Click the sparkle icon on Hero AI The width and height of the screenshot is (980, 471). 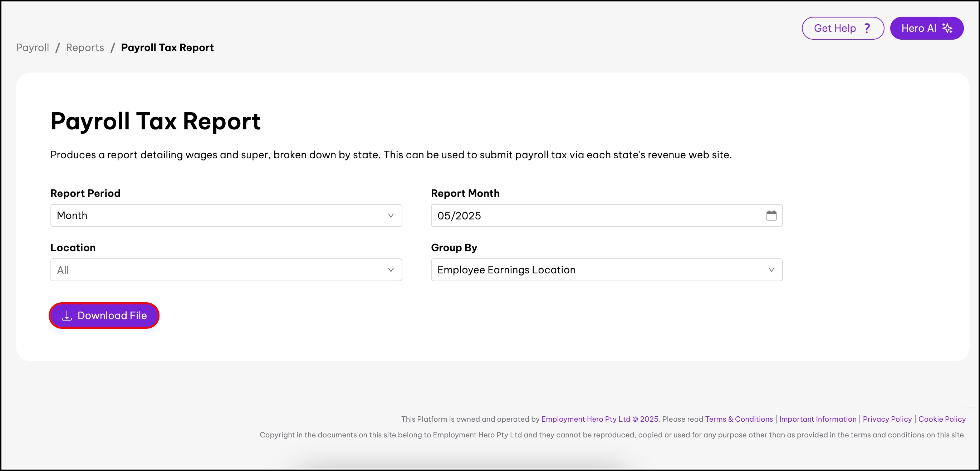(947, 28)
